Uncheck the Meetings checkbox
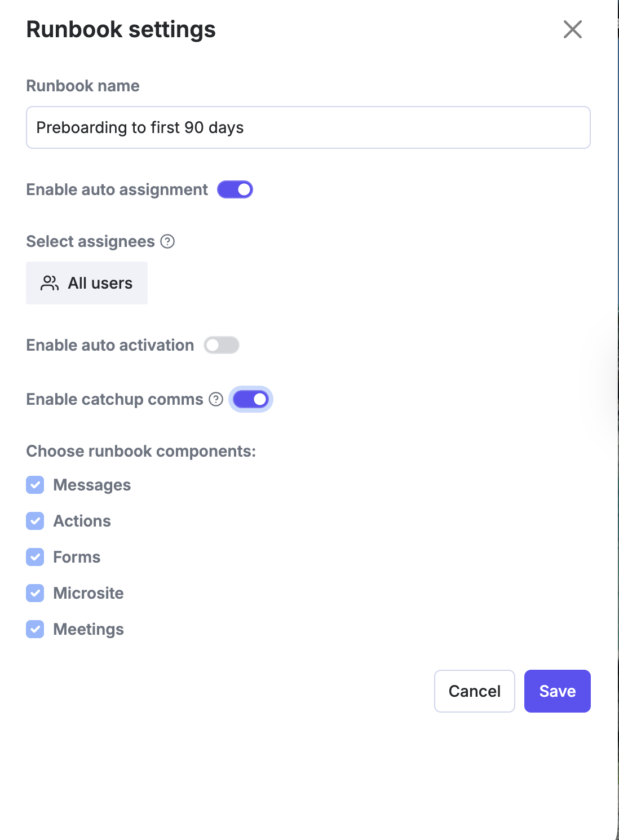 (35, 629)
